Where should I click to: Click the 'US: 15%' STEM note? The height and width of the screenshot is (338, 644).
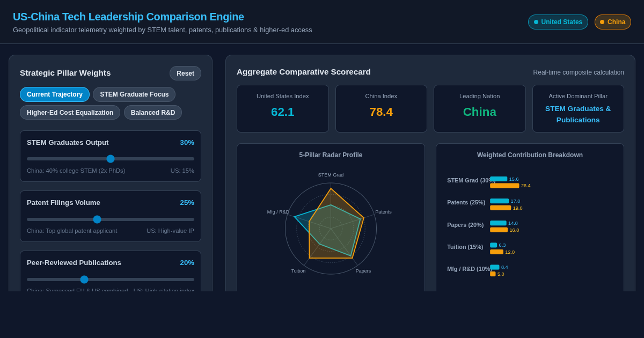click(182, 171)
